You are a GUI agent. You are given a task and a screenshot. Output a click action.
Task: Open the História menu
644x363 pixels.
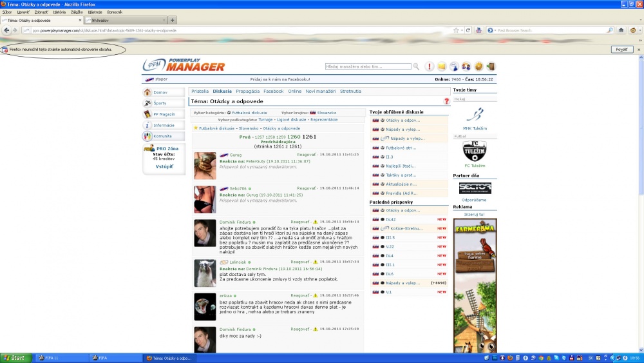click(59, 12)
